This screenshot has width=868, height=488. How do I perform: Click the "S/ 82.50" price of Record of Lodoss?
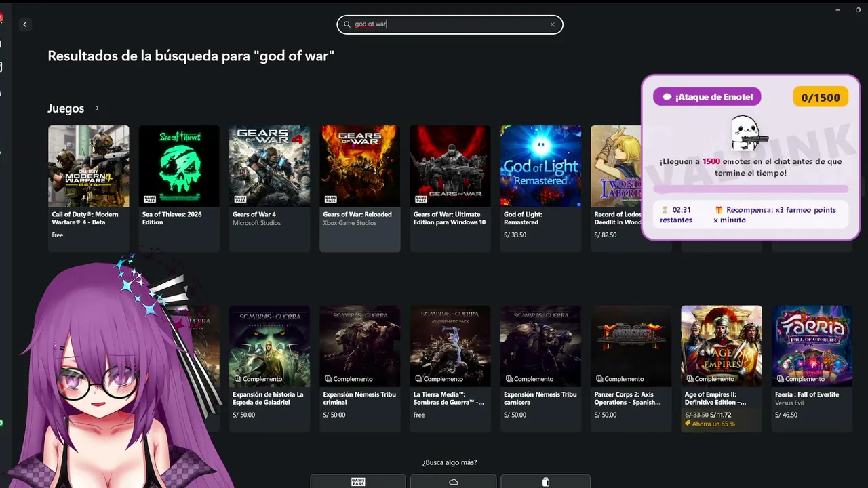point(606,235)
